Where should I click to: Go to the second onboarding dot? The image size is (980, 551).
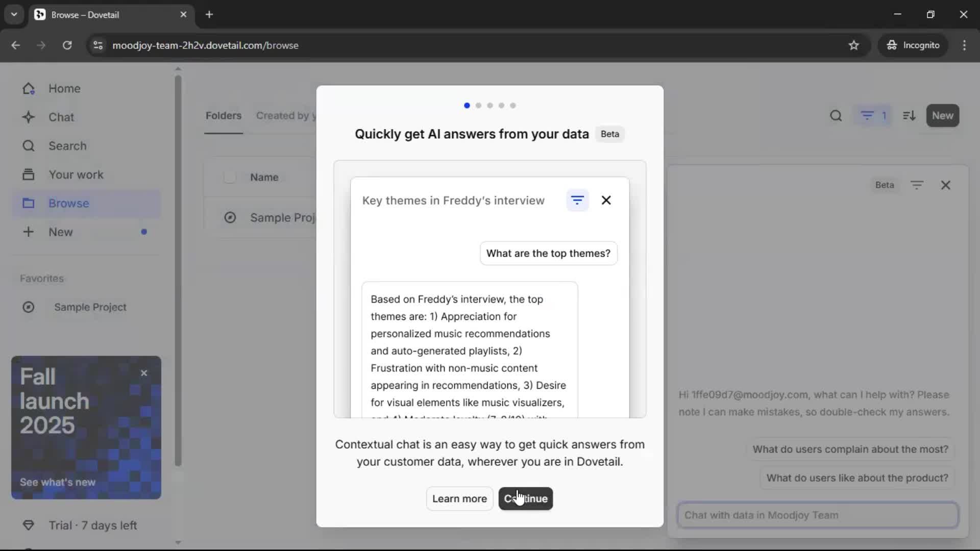coord(478,106)
